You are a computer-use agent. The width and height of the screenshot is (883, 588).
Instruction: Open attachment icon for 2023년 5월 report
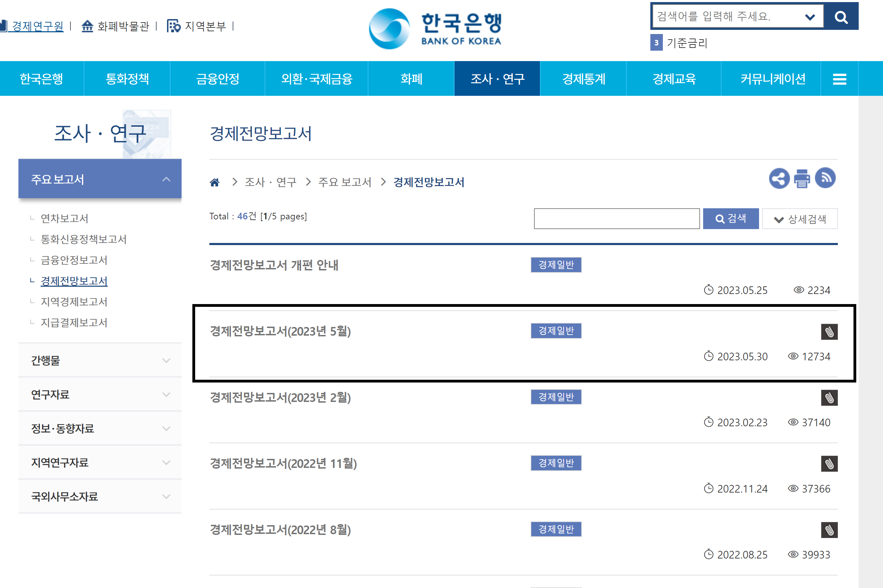tap(829, 332)
